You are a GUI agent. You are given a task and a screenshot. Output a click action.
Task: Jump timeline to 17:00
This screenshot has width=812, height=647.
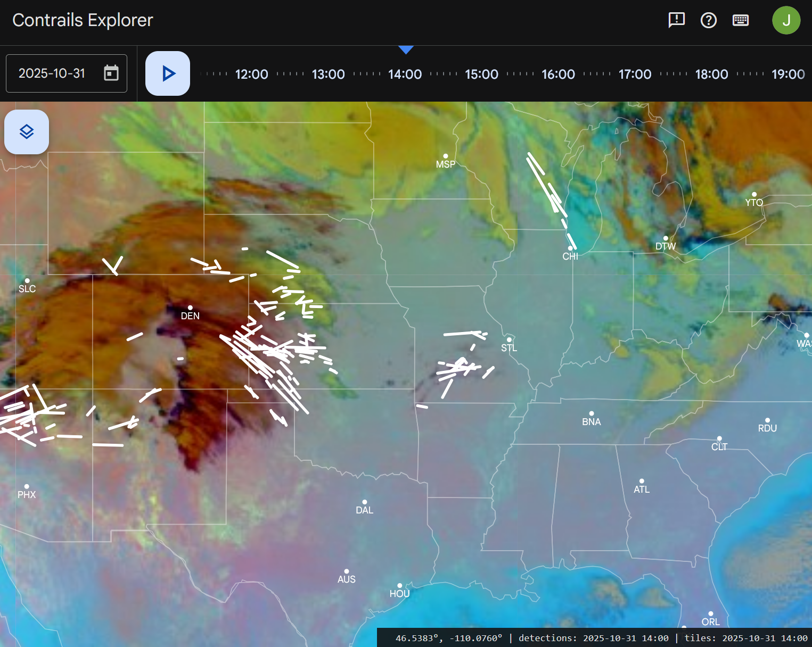pyautogui.click(x=635, y=74)
